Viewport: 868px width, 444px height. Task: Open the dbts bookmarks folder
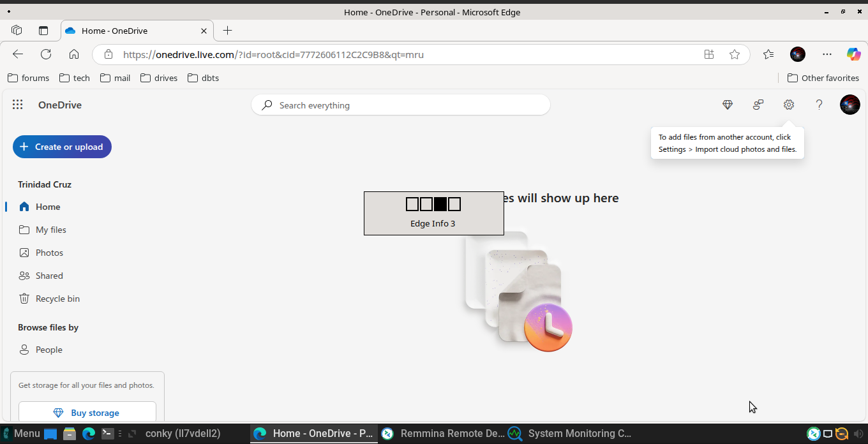coord(204,78)
